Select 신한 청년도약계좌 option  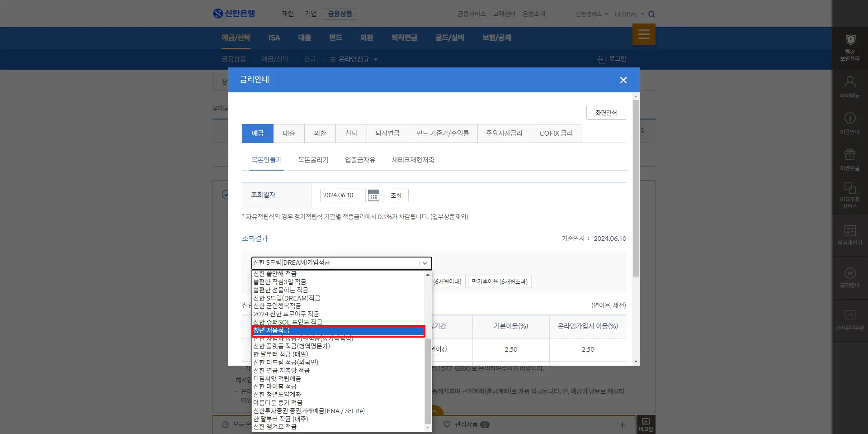338,395
